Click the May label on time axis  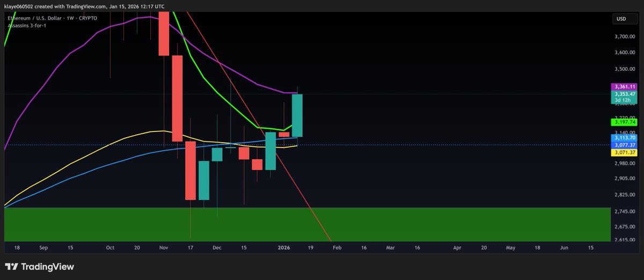click(x=510, y=248)
